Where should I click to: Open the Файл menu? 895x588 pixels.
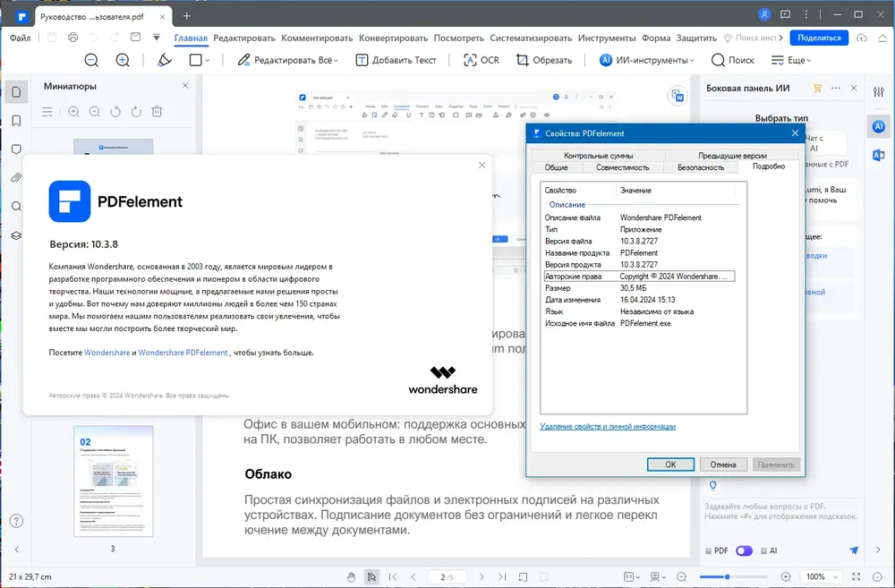point(20,38)
